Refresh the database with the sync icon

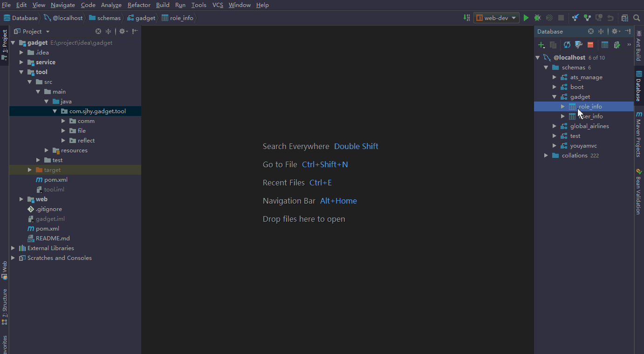point(567,45)
